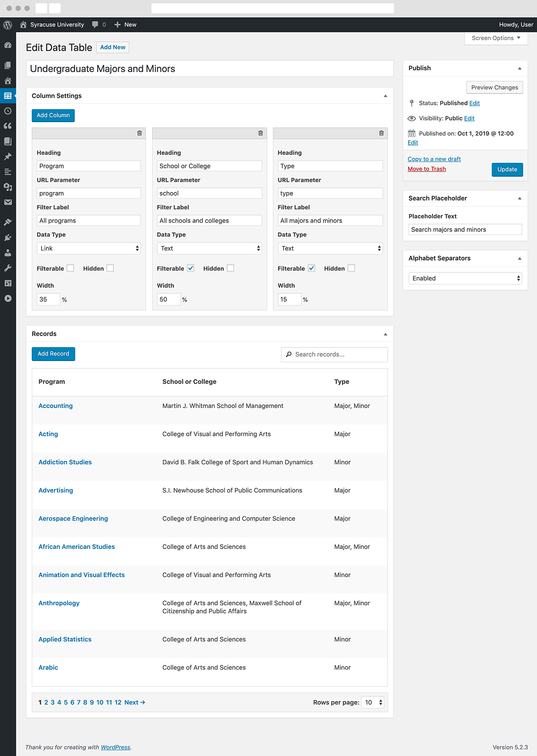Screen dimensions: 537x756
Task: Open Data Type dropdown for the Type column
Action: pyautogui.click(x=330, y=248)
